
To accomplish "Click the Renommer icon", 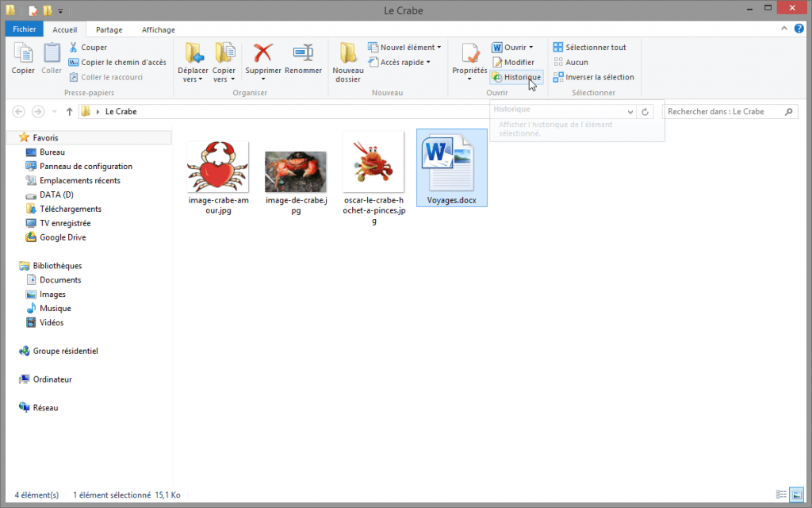I will click(x=303, y=53).
